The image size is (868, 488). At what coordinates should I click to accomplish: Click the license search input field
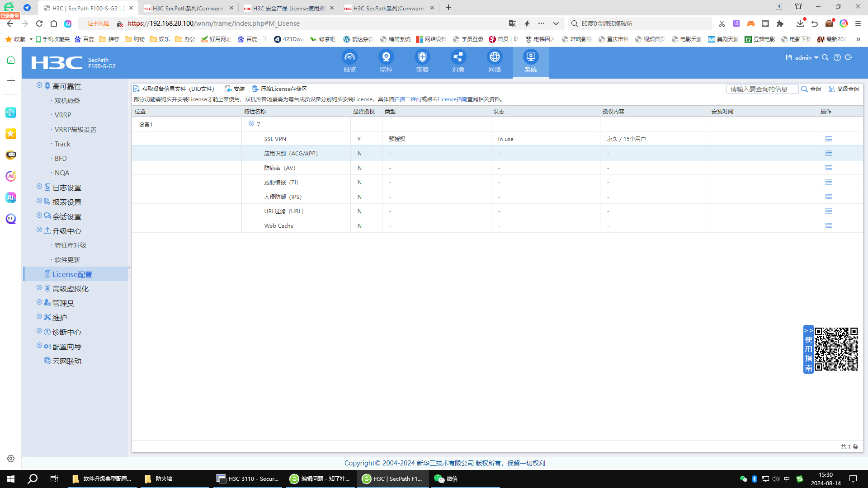tap(762, 89)
